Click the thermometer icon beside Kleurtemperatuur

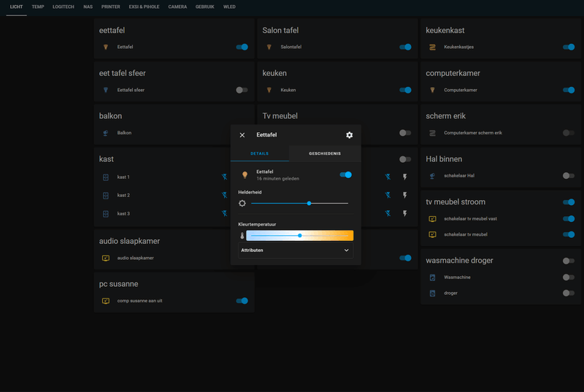tap(242, 236)
